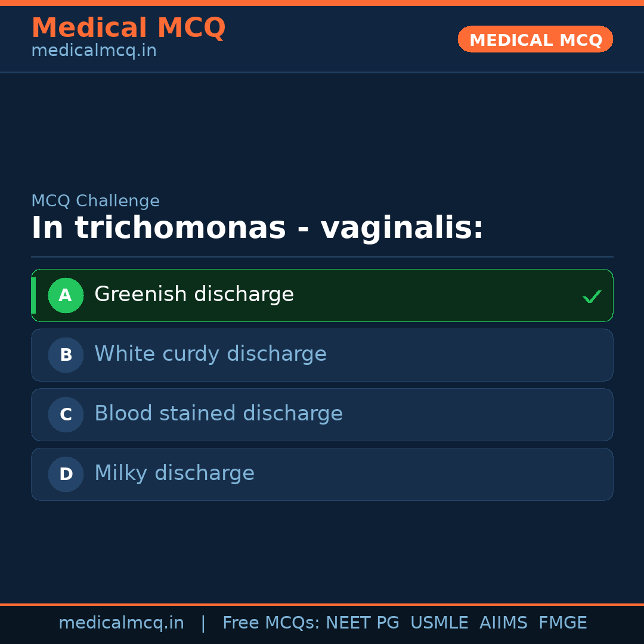Expand the question title In trichomonas - vaginalis
The width and height of the screenshot is (644, 644).
click(x=259, y=227)
